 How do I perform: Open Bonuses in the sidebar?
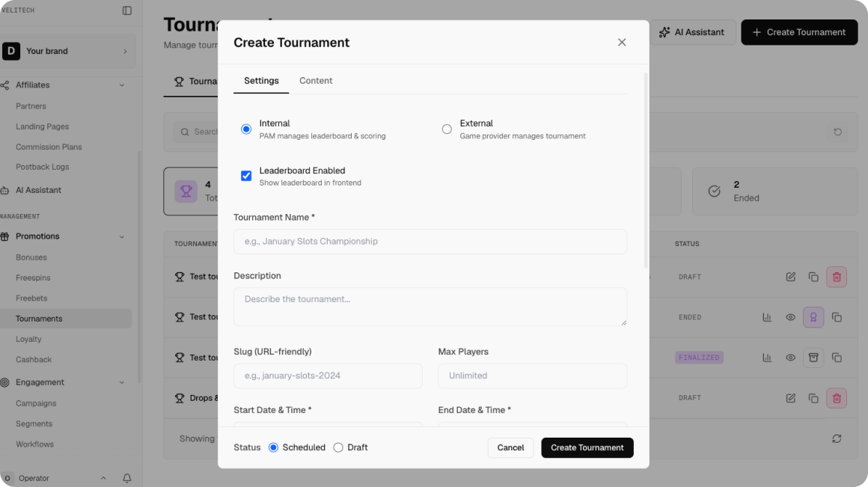pos(31,257)
